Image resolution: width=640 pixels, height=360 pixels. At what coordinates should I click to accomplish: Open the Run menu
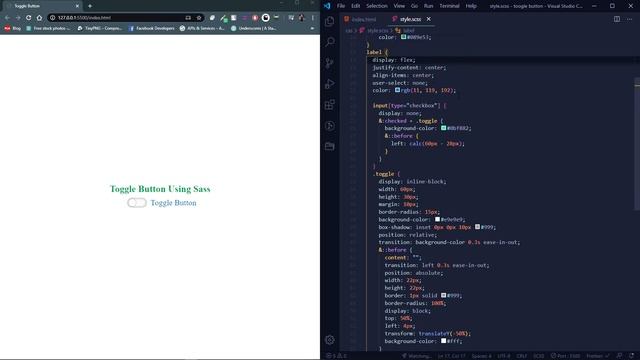429,6
